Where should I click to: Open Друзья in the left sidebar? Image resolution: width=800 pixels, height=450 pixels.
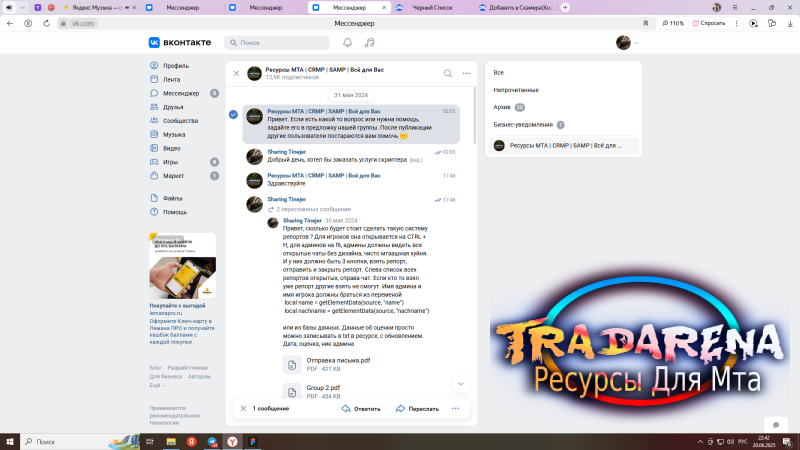coord(173,106)
